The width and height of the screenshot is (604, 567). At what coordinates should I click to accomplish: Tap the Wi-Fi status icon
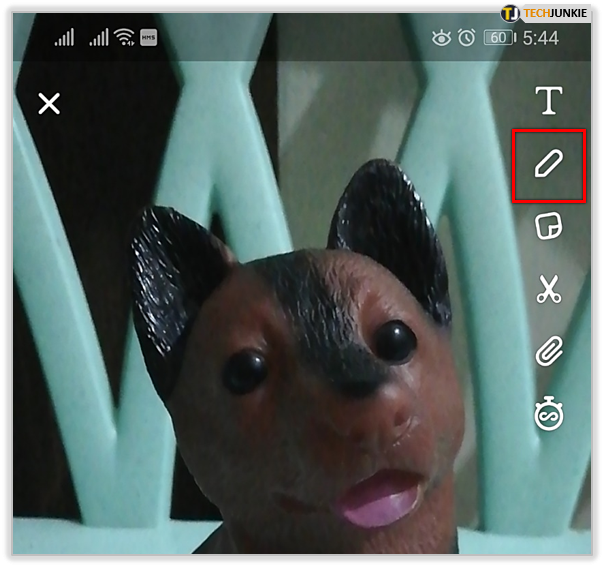(x=125, y=38)
